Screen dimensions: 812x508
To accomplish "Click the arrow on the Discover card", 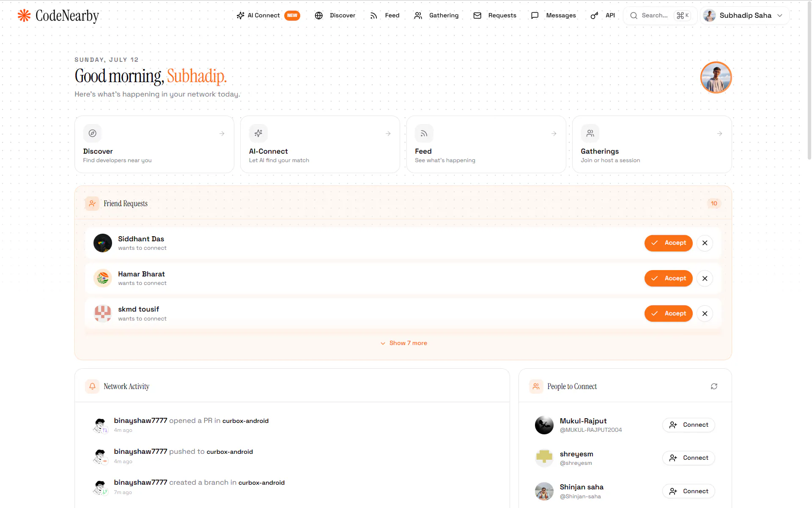I will tap(222, 134).
